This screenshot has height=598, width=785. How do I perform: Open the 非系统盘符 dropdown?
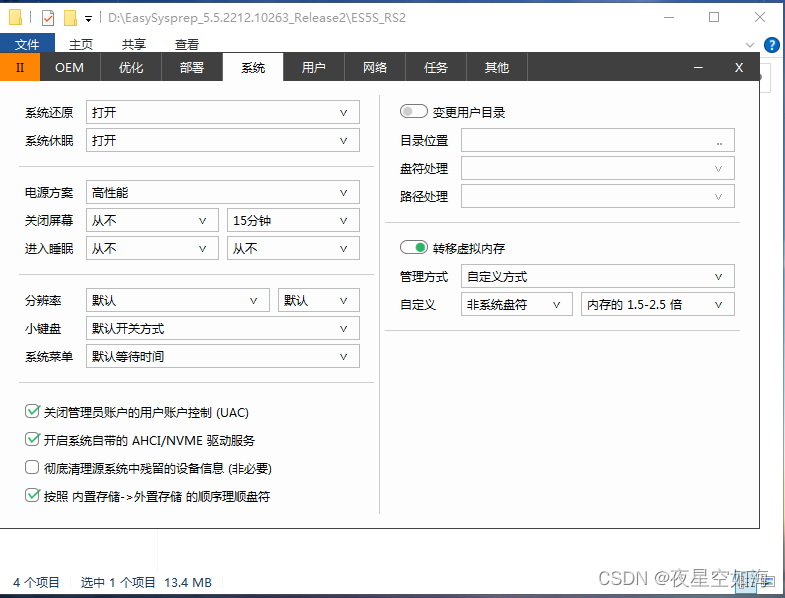click(517, 305)
